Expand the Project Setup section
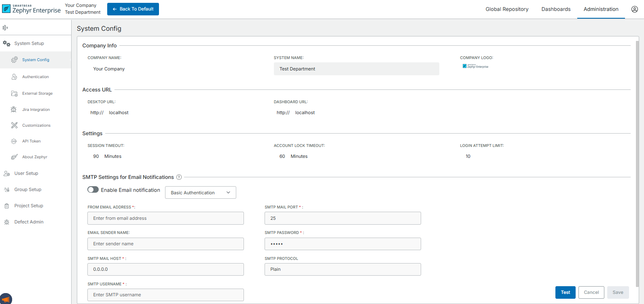 29,206
